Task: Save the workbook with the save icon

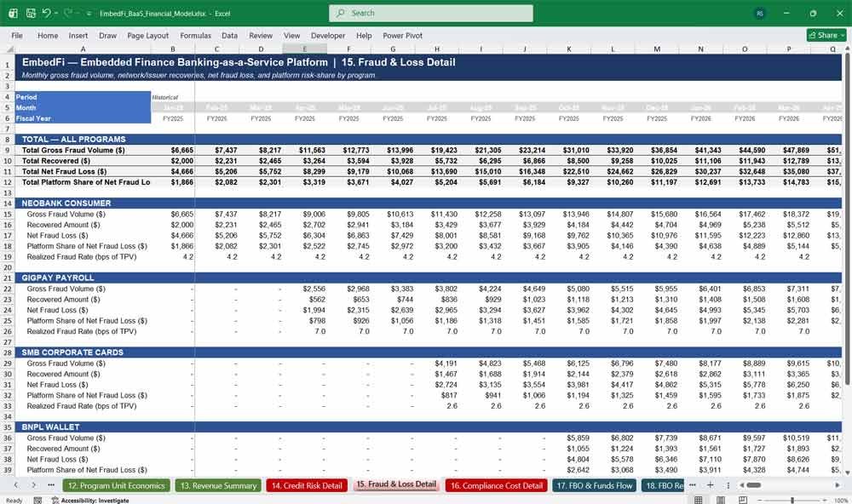Action: pos(31,13)
